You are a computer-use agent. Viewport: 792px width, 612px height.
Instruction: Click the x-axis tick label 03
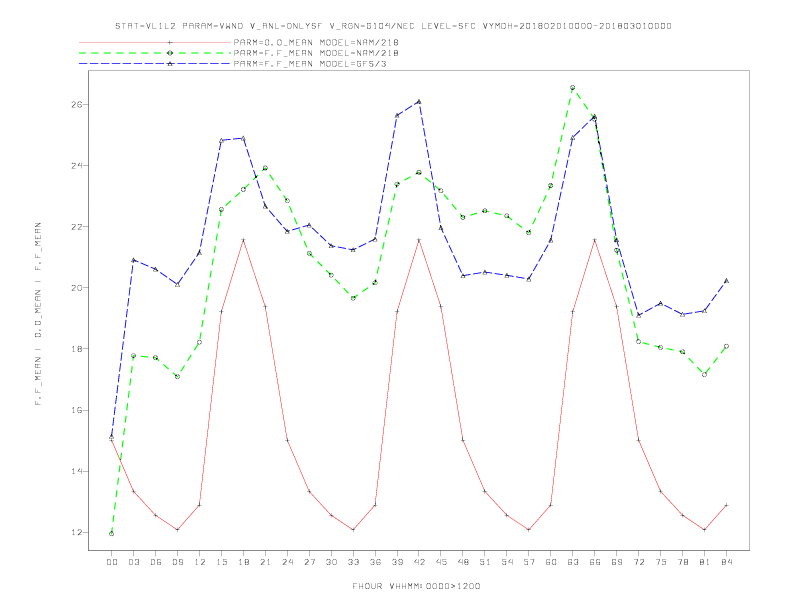[x=133, y=562]
